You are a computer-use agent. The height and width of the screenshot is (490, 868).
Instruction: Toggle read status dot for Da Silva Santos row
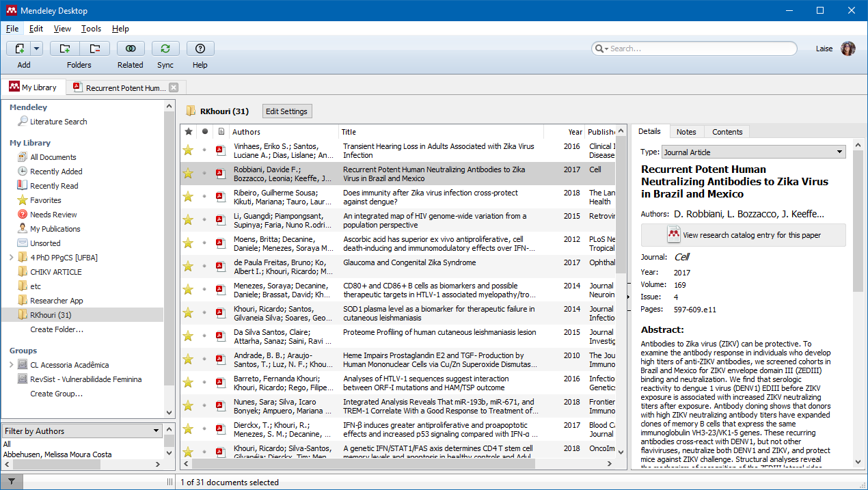coord(204,336)
